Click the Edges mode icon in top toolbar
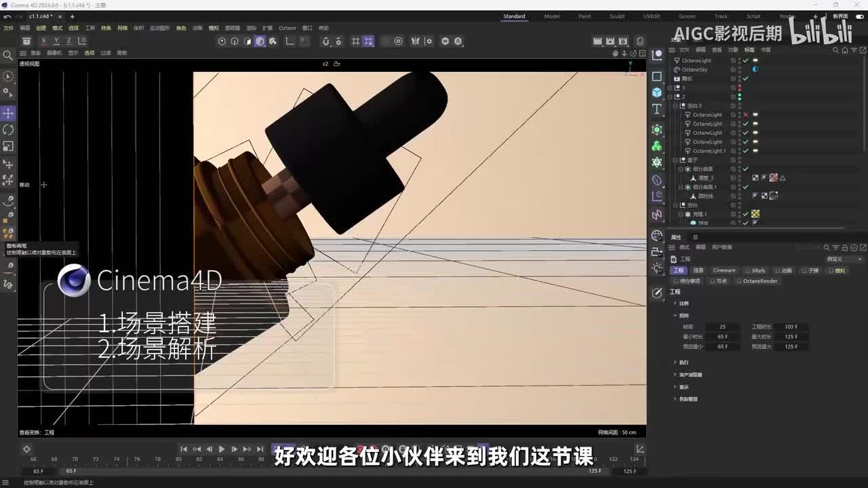Viewport: 868px width, 488px height. (235, 41)
